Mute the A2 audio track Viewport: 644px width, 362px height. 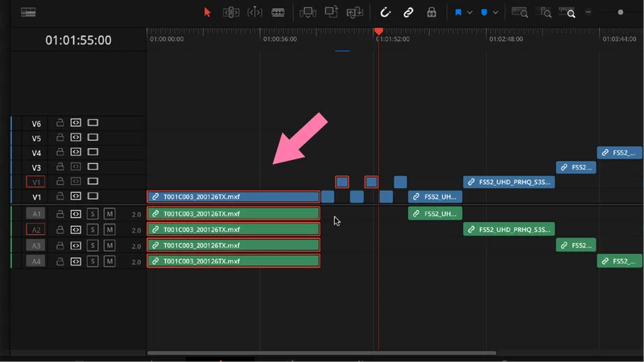tap(109, 230)
